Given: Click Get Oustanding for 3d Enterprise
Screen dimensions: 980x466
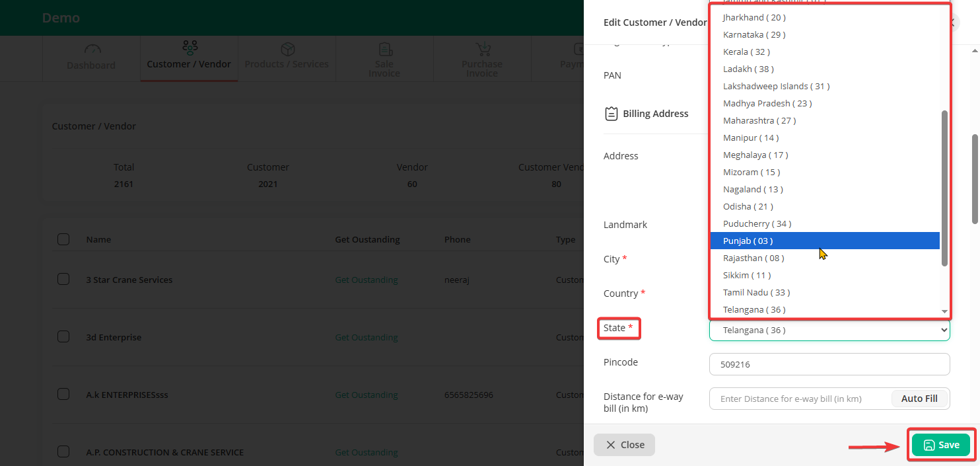Looking at the screenshot, I should click(367, 337).
